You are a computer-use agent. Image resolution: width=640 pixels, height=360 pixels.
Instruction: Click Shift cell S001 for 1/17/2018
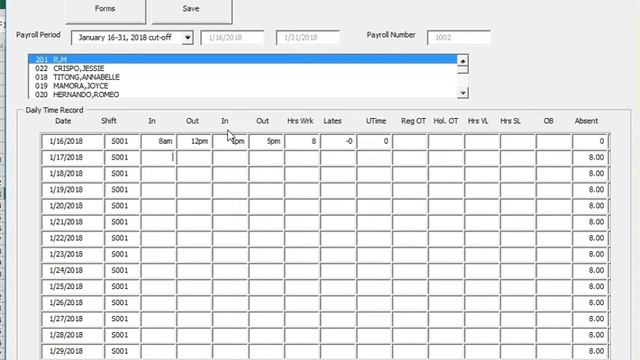pyautogui.click(x=122, y=158)
